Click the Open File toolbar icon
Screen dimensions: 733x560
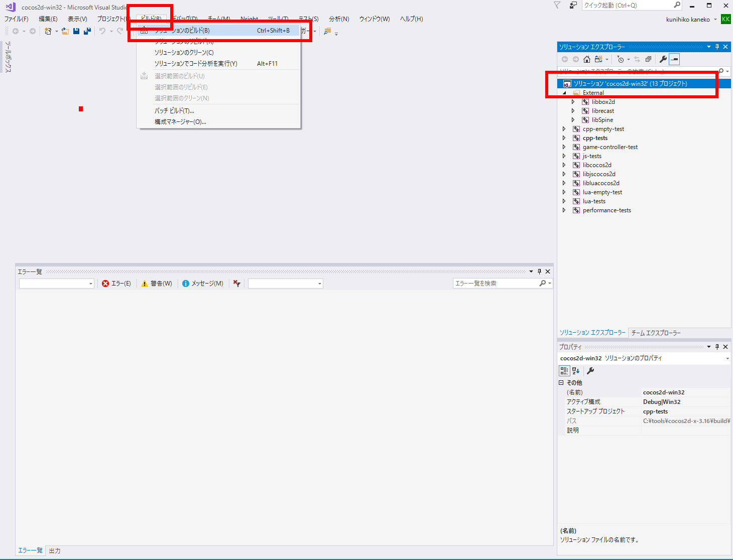click(65, 31)
